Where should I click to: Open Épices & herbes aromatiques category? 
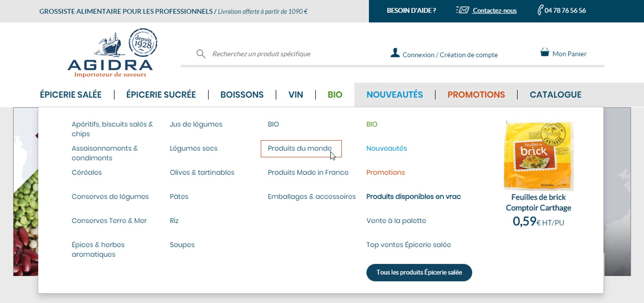click(x=98, y=249)
